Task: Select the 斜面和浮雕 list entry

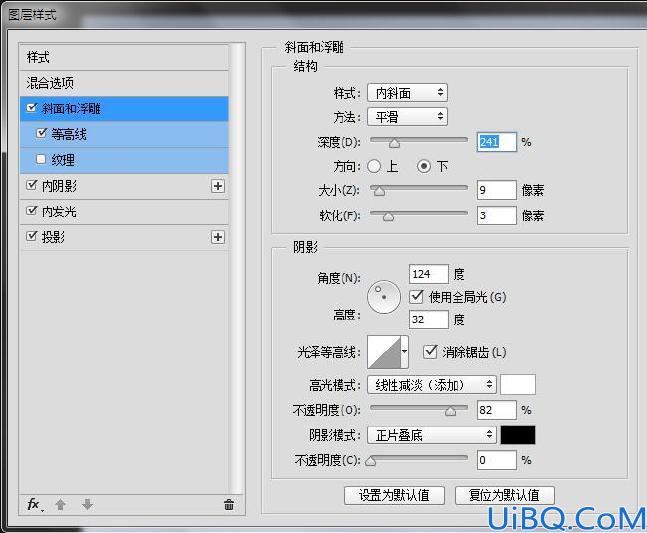Action: 124,108
